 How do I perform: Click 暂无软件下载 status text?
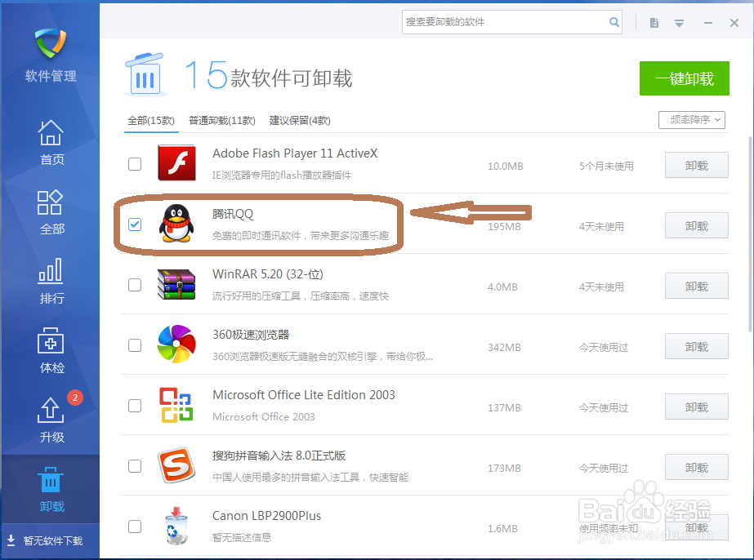53,540
